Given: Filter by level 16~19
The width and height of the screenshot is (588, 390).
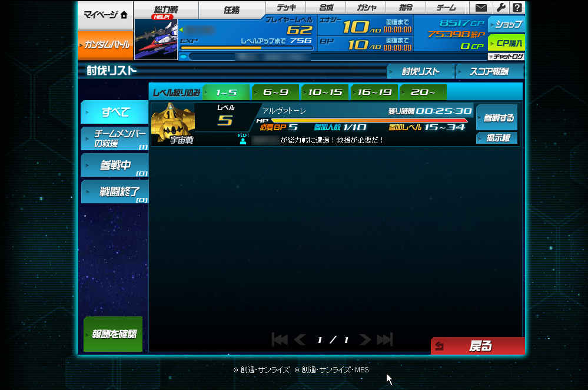Looking at the screenshot, I should (374, 92).
